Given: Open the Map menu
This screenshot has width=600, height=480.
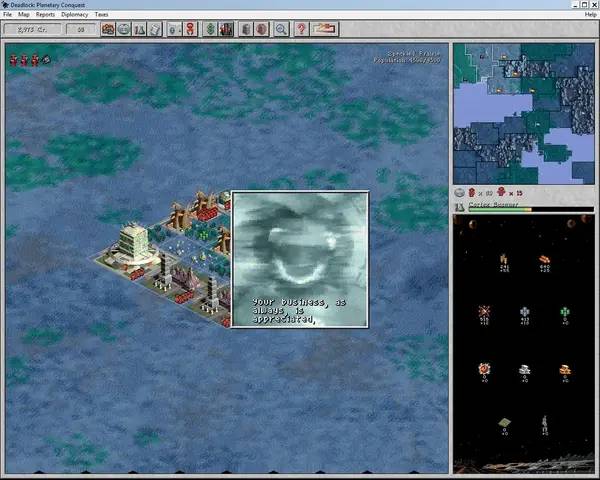Looking at the screenshot, I should point(24,15).
